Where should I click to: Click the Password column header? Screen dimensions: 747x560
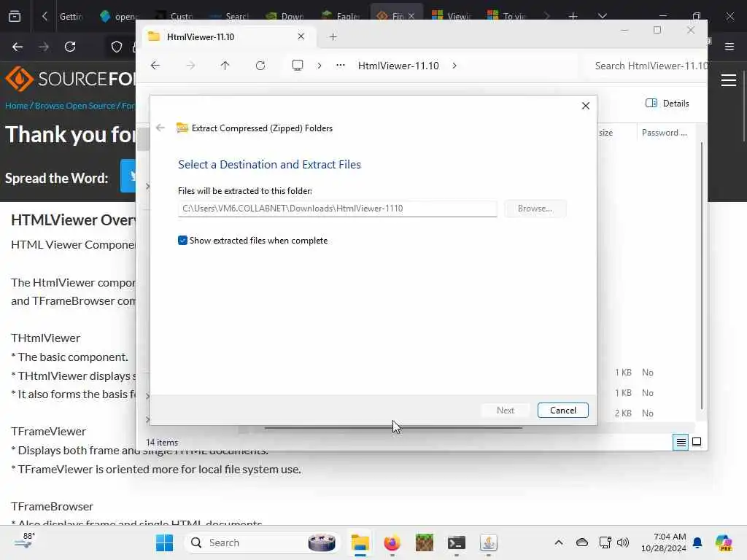[664, 133]
